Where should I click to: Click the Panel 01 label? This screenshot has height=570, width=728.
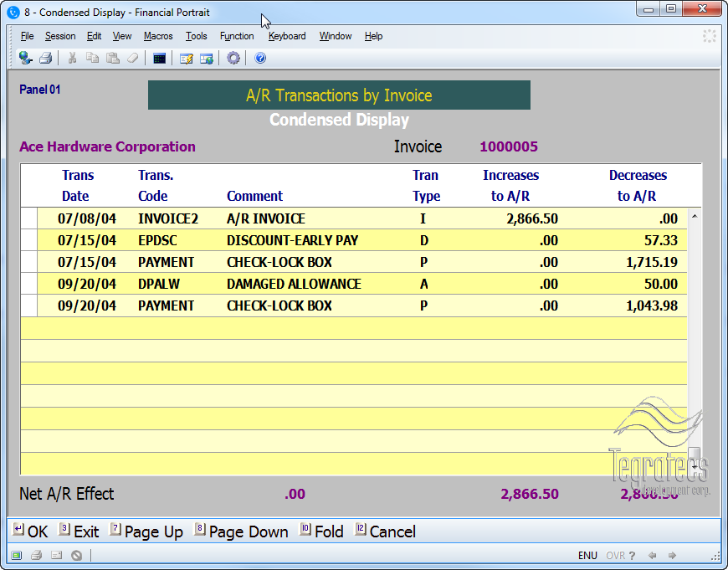(x=40, y=90)
